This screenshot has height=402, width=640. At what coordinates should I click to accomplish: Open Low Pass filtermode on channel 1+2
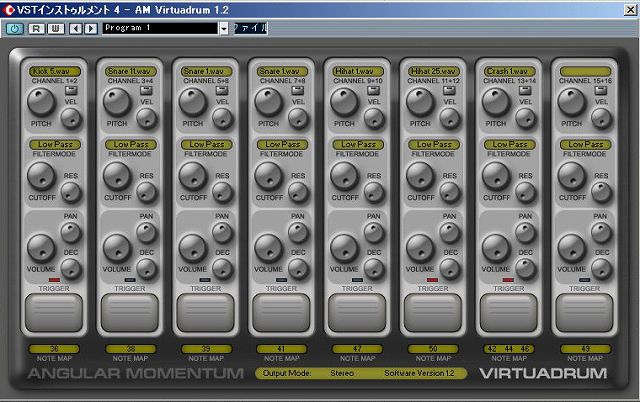55,144
